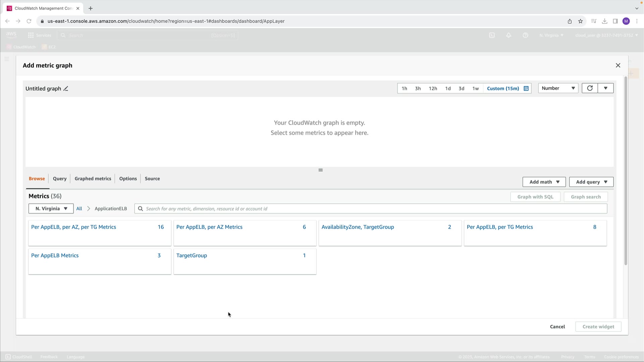Click the browser share page icon
Image resolution: width=644 pixels, height=362 pixels.
pyautogui.click(x=570, y=21)
